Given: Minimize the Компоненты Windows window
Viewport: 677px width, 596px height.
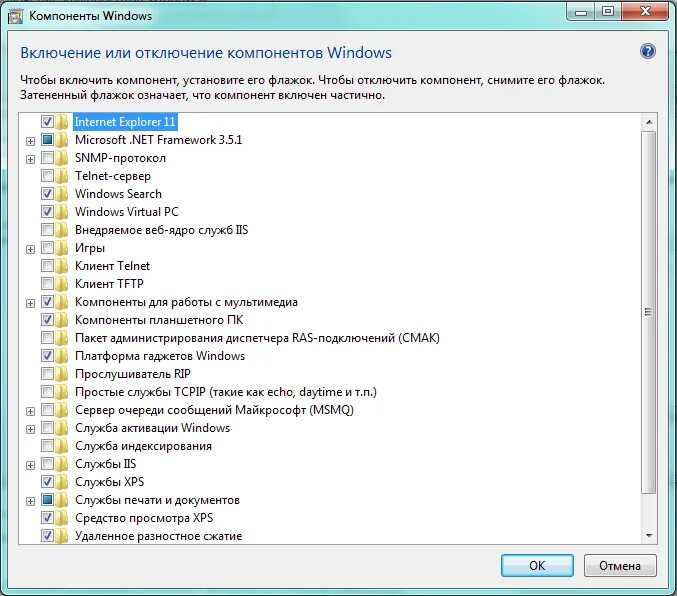Looking at the screenshot, I should pyautogui.click(x=581, y=12).
